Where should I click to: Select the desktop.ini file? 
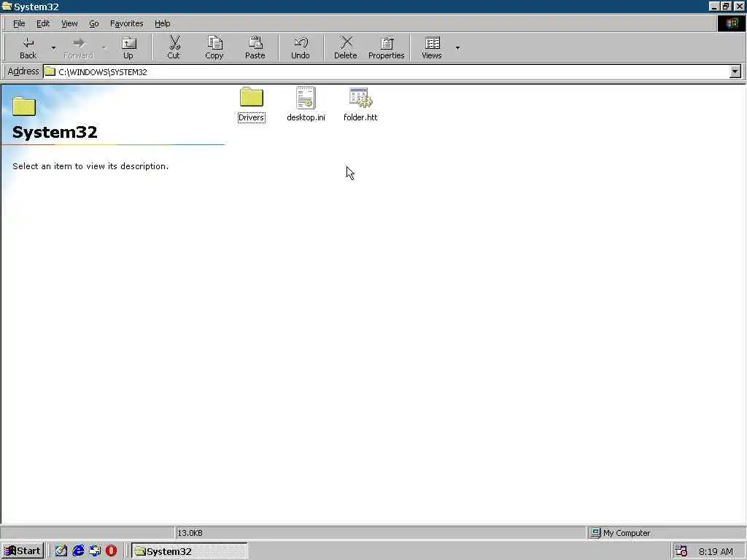(306, 104)
